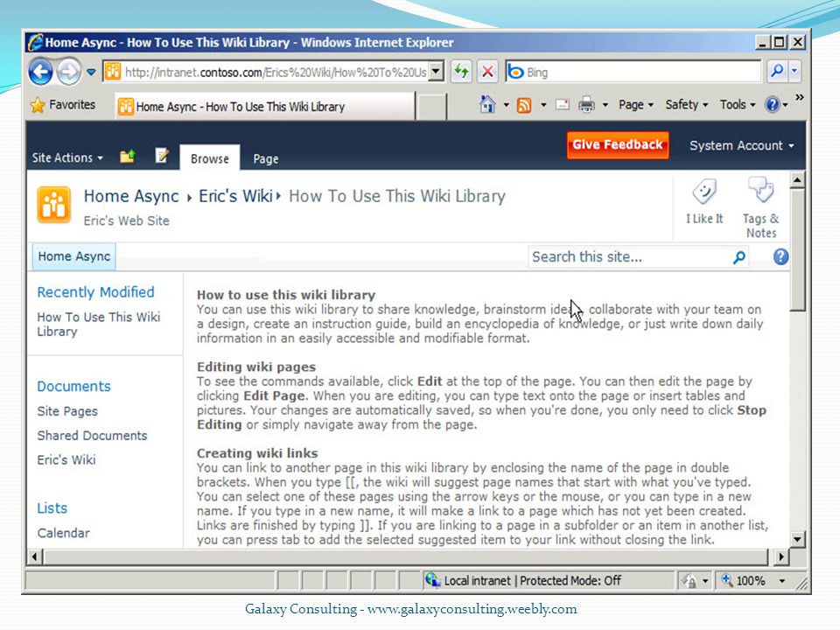Open the Favorites star button
Image resolution: width=840 pixels, height=630 pixels.
[x=63, y=105]
